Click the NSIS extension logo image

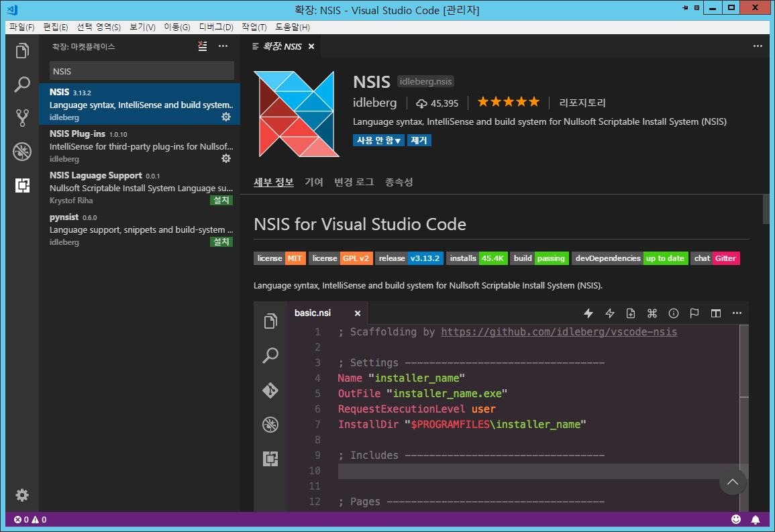click(297, 114)
